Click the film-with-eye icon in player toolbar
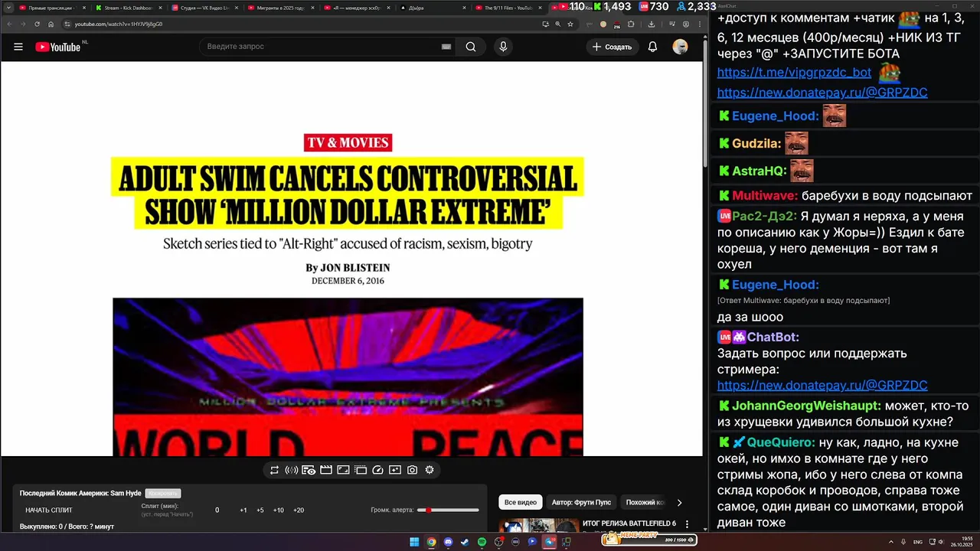This screenshot has width=980, height=551. (x=309, y=470)
